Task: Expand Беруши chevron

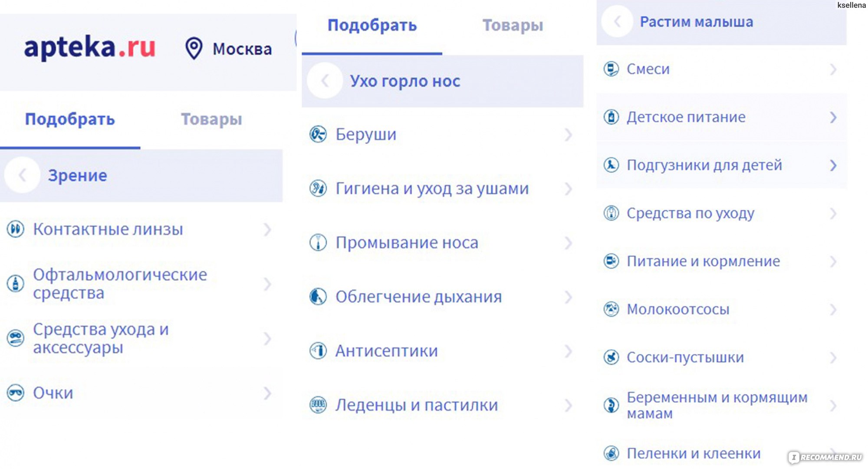Action: coord(568,135)
